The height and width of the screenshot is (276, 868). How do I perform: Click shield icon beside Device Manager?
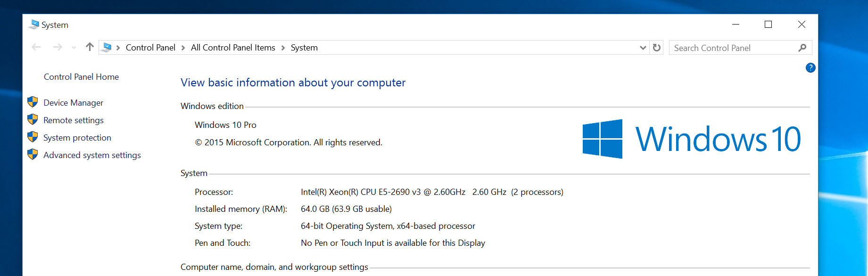(x=33, y=102)
